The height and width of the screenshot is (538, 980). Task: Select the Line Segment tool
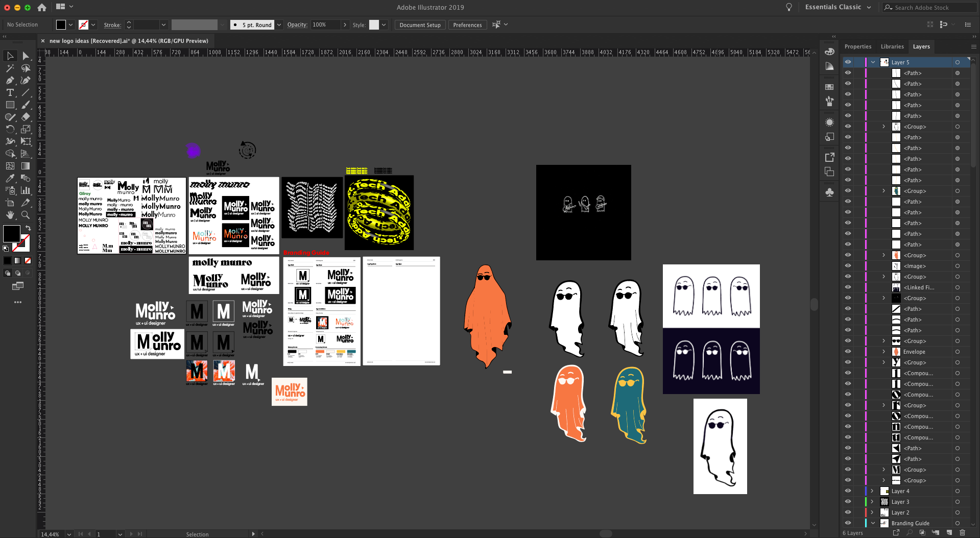[26, 92]
